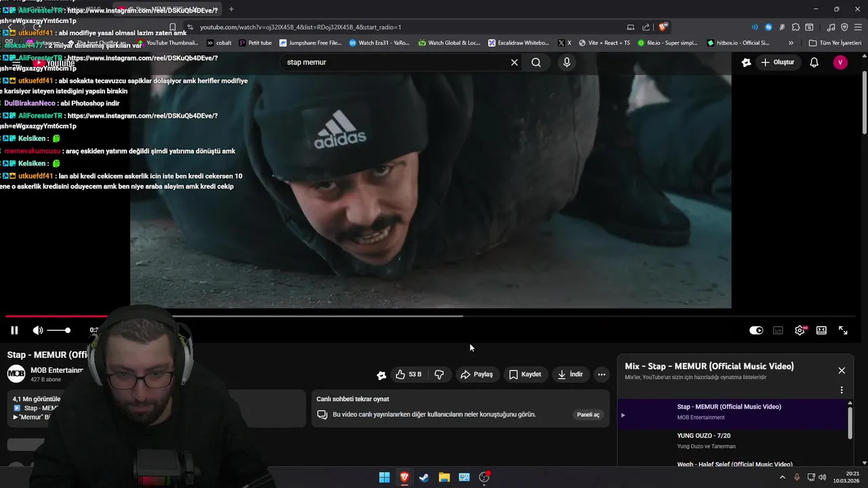Click the sparkle icon next to Oluştur

pyautogui.click(x=747, y=62)
